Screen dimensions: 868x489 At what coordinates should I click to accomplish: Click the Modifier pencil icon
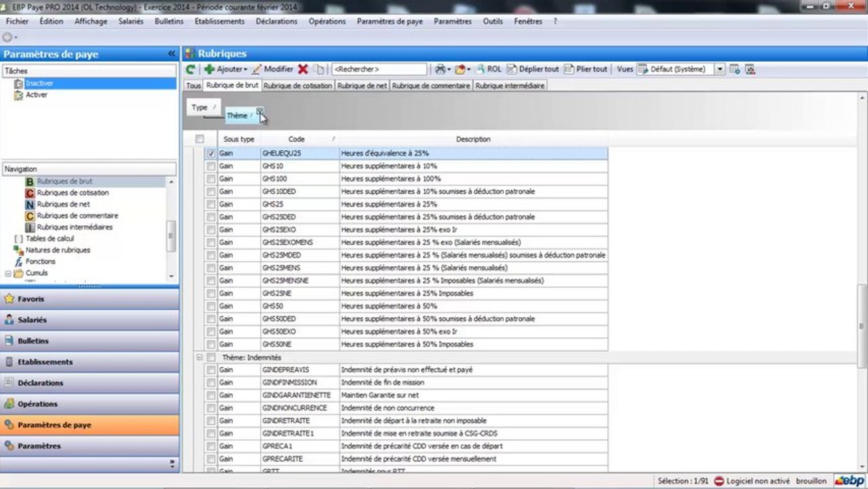pyautogui.click(x=257, y=69)
